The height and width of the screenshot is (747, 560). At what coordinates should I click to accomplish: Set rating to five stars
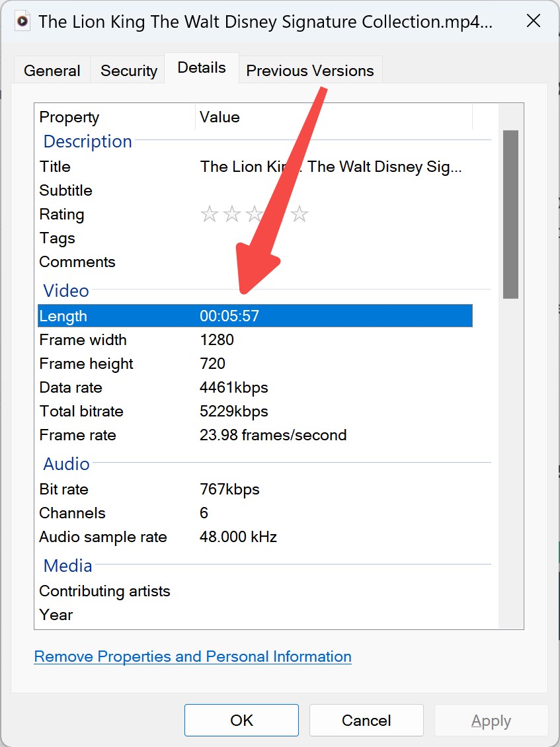[300, 214]
